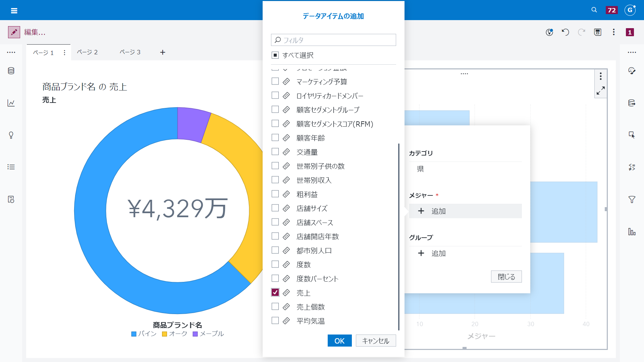Check the 顧客年齢 checkbox
This screenshot has height=362, width=644.
275,137
